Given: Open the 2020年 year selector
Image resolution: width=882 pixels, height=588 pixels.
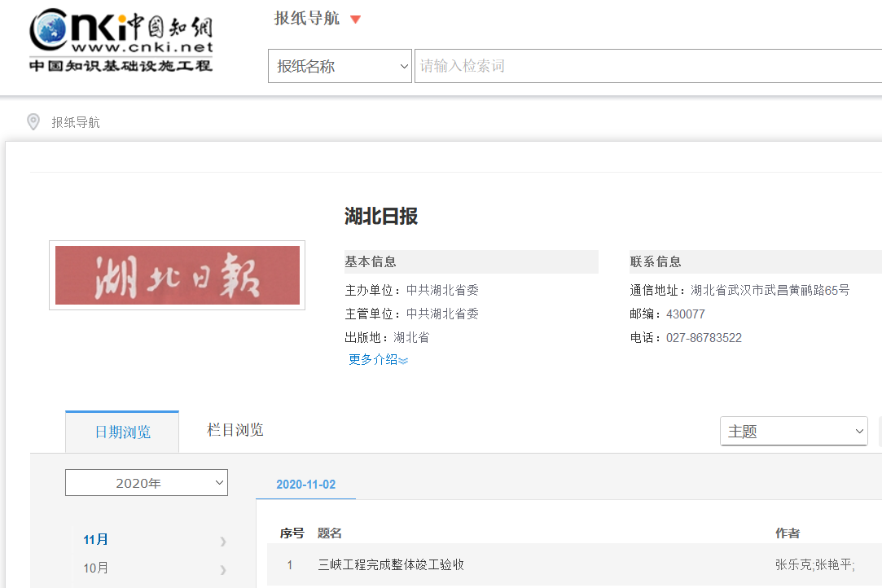Looking at the screenshot, I should pos(147,483).
